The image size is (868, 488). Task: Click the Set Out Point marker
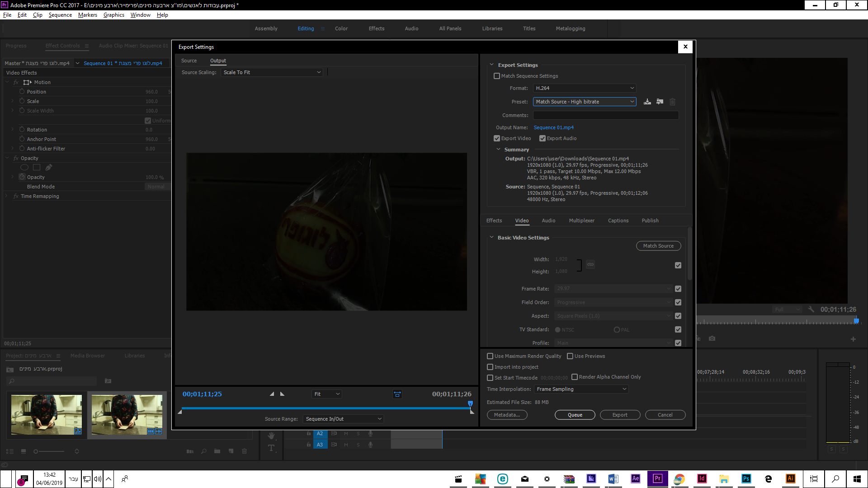click(283, 394)
